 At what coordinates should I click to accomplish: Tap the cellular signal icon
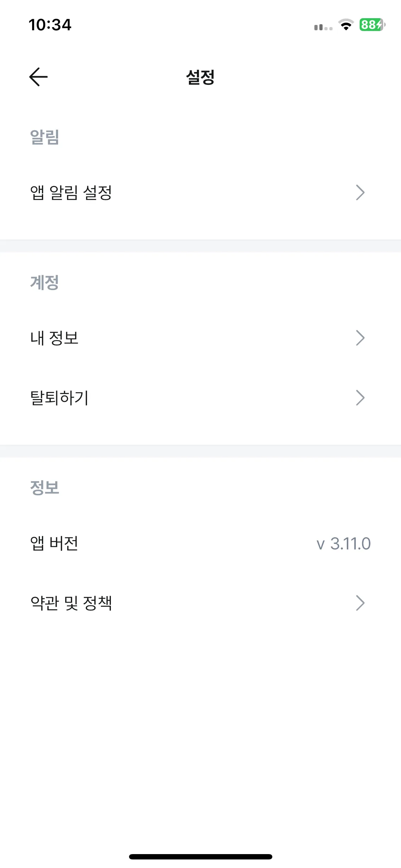(323, 27)
